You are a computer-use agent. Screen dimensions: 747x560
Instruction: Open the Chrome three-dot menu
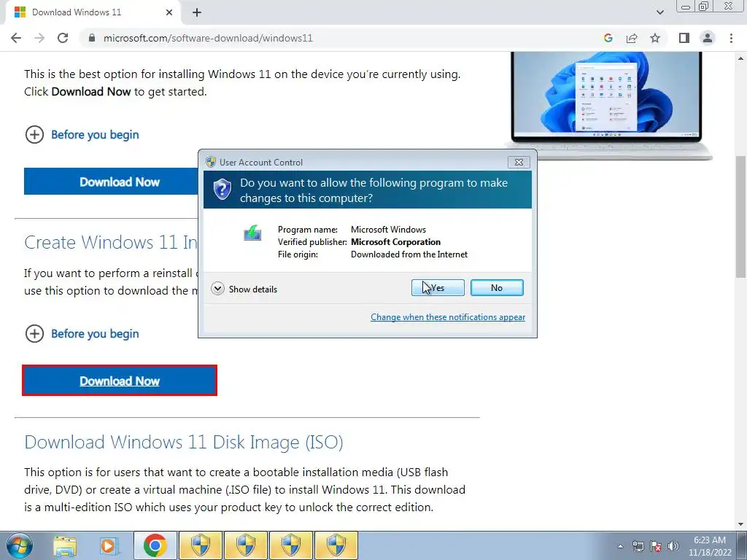tap(731, 38)
